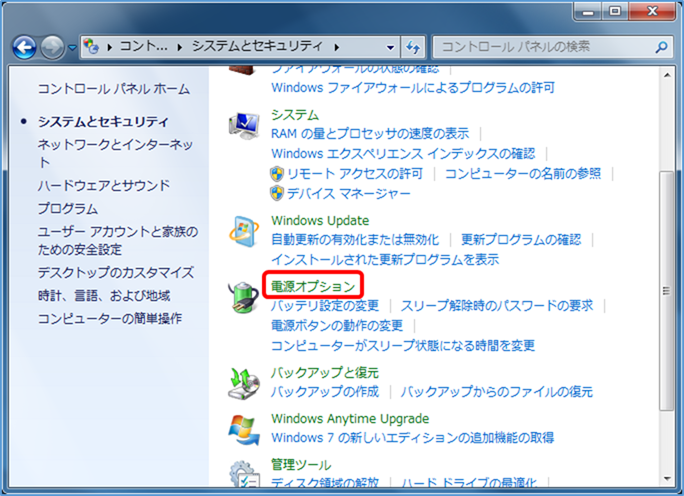Click バックアップからのファイルの復元 link
This screenshot has width=684, height=496.
[497, 392]
